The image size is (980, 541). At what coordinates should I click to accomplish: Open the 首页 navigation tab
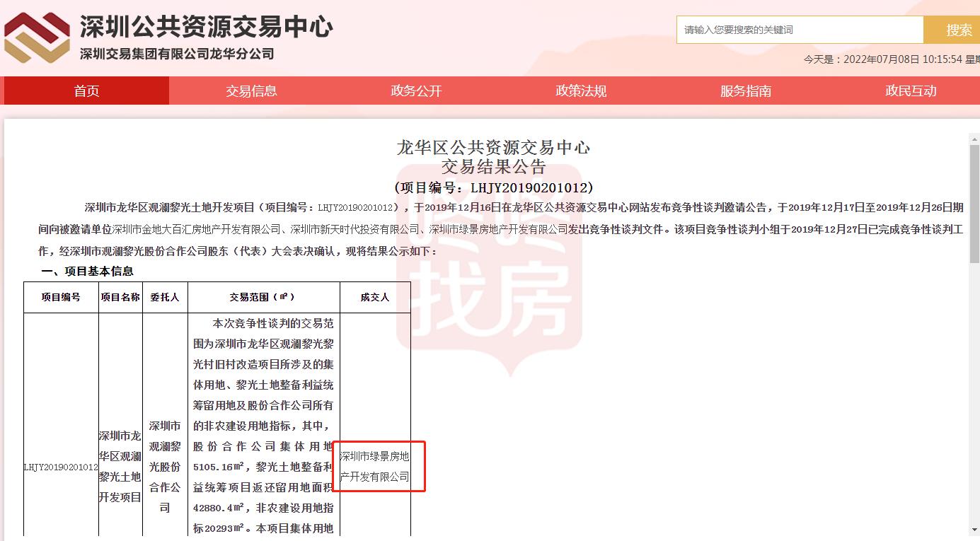coord(86,91)
